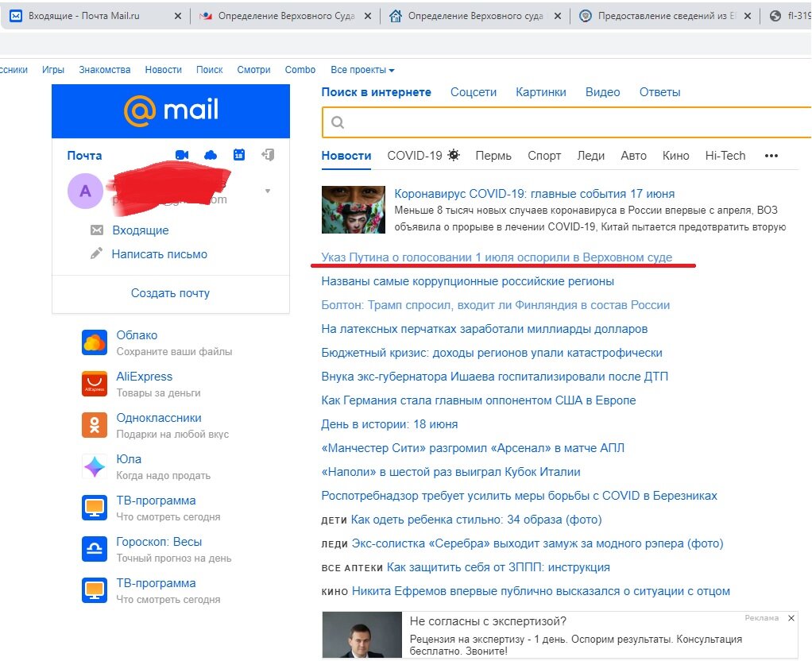
Task: Open Знакомства in top navigation
Action: pyautogui.click(x=105, y=70)
